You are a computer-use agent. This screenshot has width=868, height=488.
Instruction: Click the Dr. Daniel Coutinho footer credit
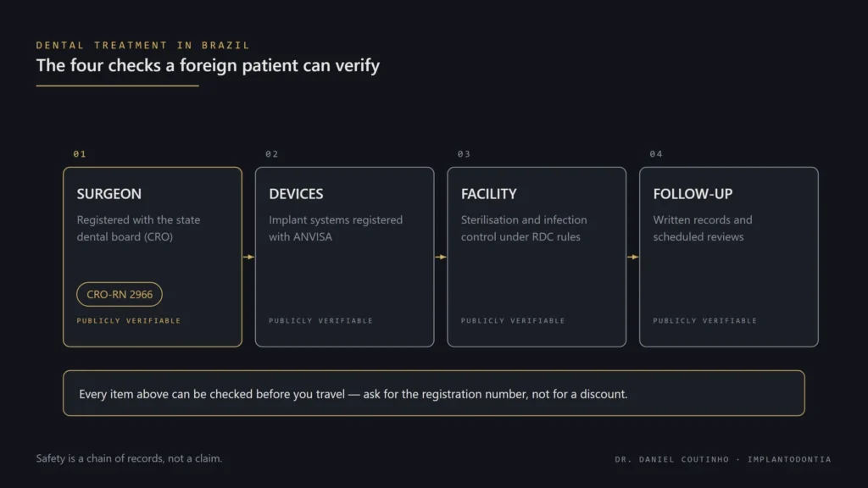[722, 459]
